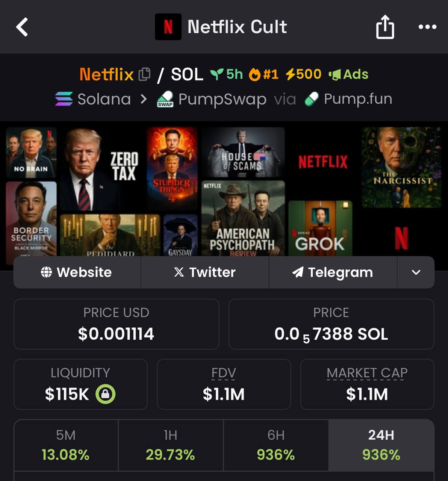Tap the megaphone Ads badge
Image resolution: width=448 pixels, height=481 pixels.
(348, 74)
